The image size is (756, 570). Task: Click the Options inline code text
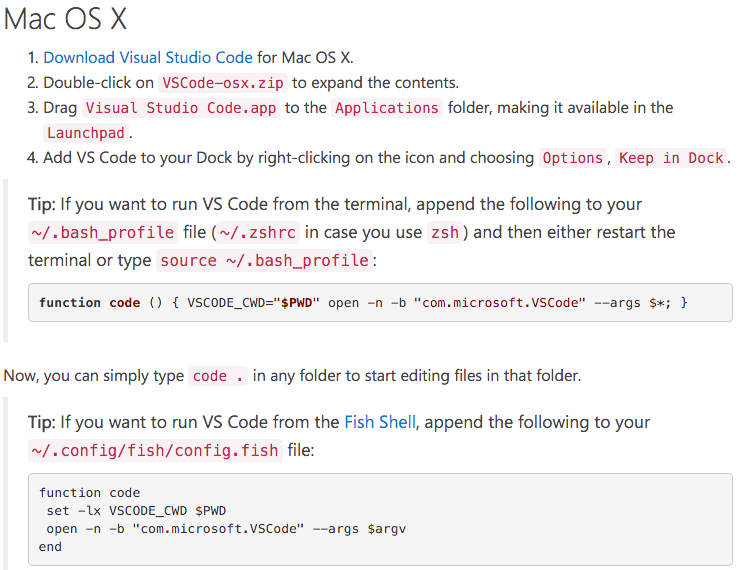coord(573,158)
